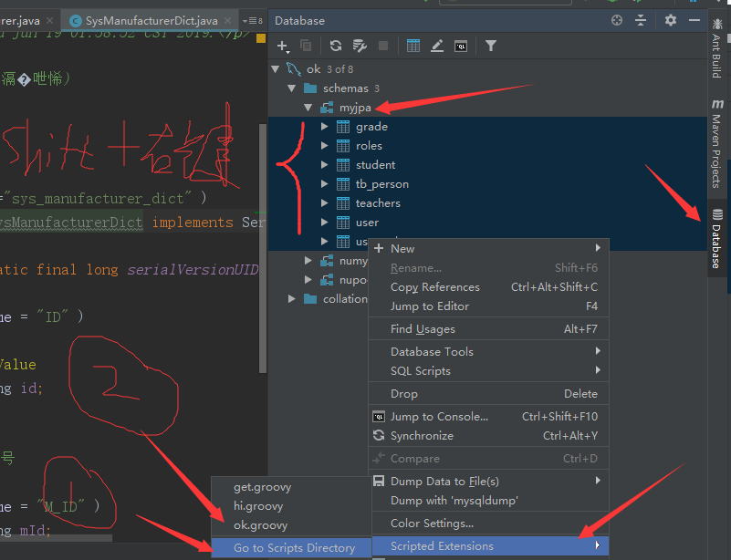Viewport: 731px width, 560px height.
Task: Open the table editor icon in toolbar
Action: [413, 46]
